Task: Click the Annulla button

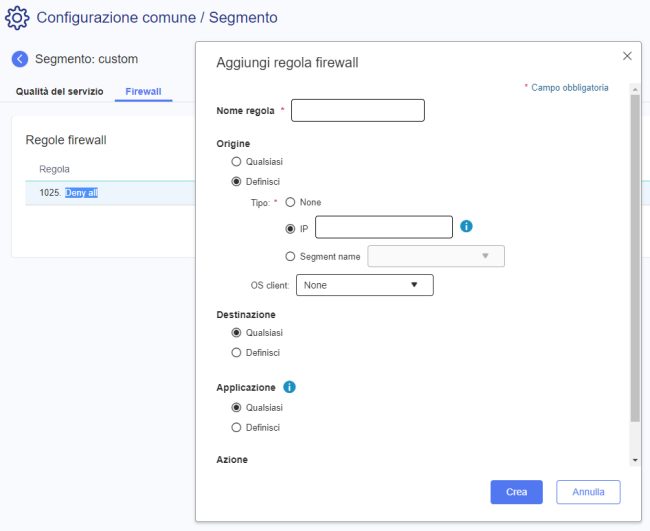Action: click(588, 492)
